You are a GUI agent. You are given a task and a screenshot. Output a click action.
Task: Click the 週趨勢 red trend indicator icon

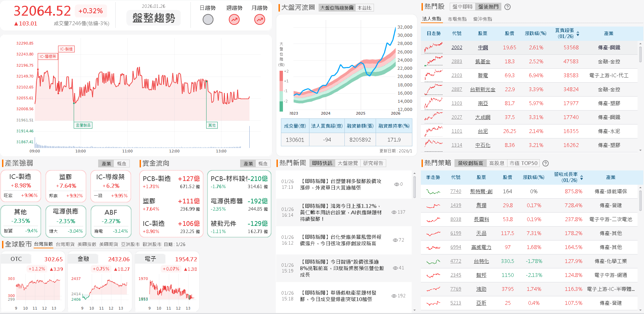click(234, 20)
